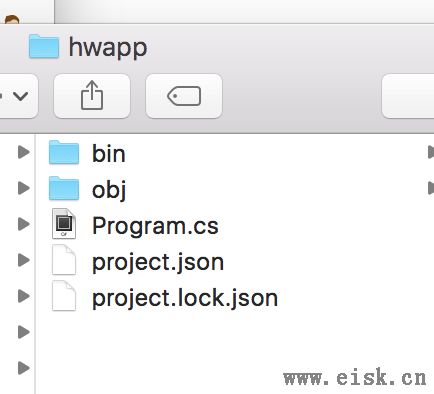This screenshot has height=394, width=434.
Task: Select the project.json file name
Action: pos(158,262)
